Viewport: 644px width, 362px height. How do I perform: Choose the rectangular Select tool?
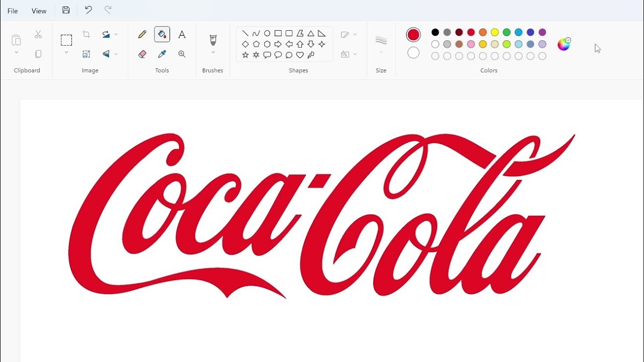66,40
